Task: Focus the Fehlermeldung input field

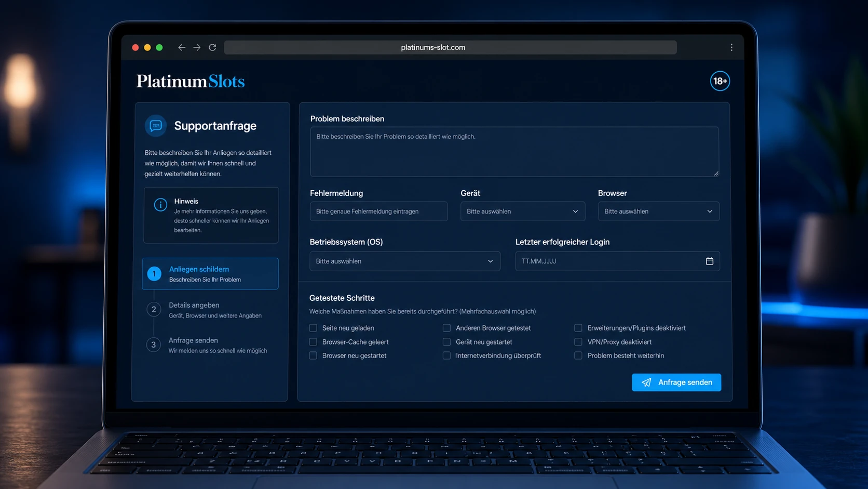Action: 378,212
